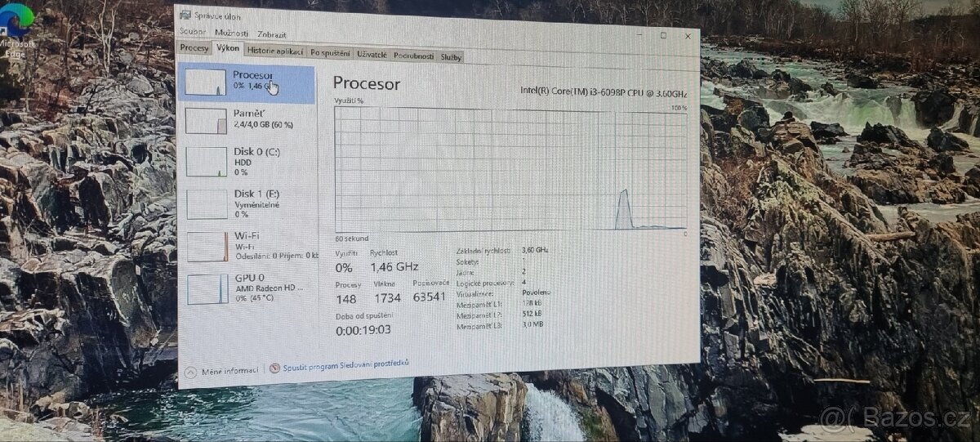Click the Paměť 2,4/4,0 GB text
The height and width of the screenshot is (442, 980).
point(264,124)
